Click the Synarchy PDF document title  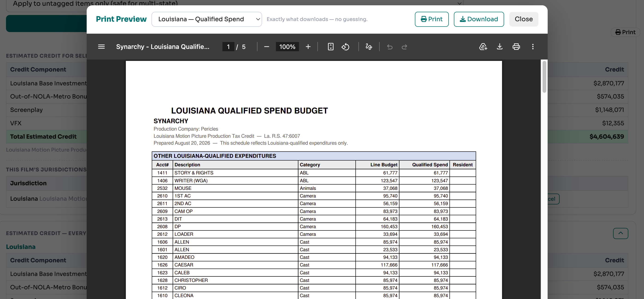point(162,47)
